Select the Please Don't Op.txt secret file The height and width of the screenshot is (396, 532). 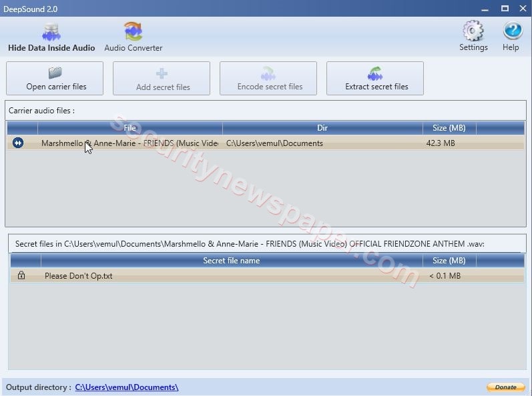click(268, 276)
